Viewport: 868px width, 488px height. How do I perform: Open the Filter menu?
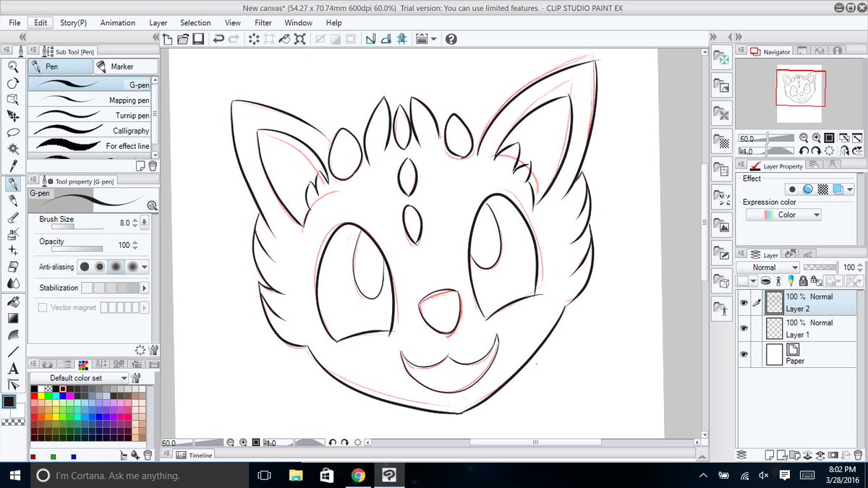263,22
